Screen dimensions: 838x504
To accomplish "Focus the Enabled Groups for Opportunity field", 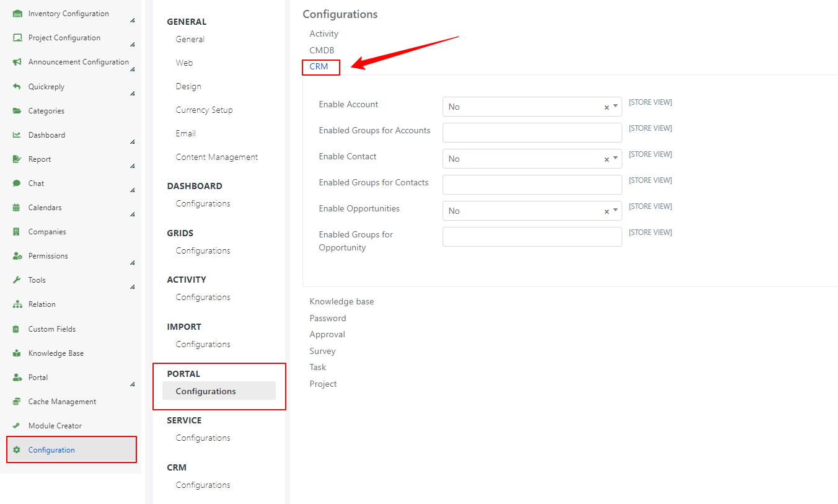I will point(532,237).
